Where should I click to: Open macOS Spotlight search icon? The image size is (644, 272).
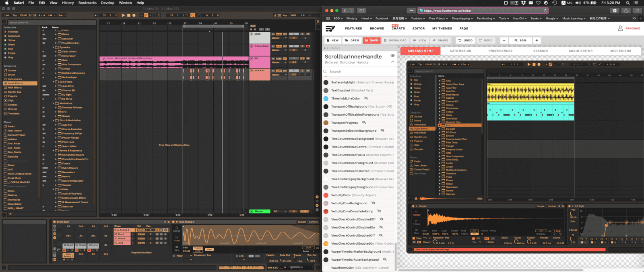click(627, 3)
